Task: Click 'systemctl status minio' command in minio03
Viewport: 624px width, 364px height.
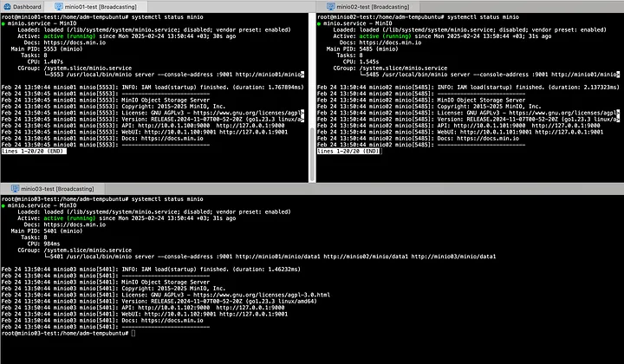Action: tap(167, 199)
